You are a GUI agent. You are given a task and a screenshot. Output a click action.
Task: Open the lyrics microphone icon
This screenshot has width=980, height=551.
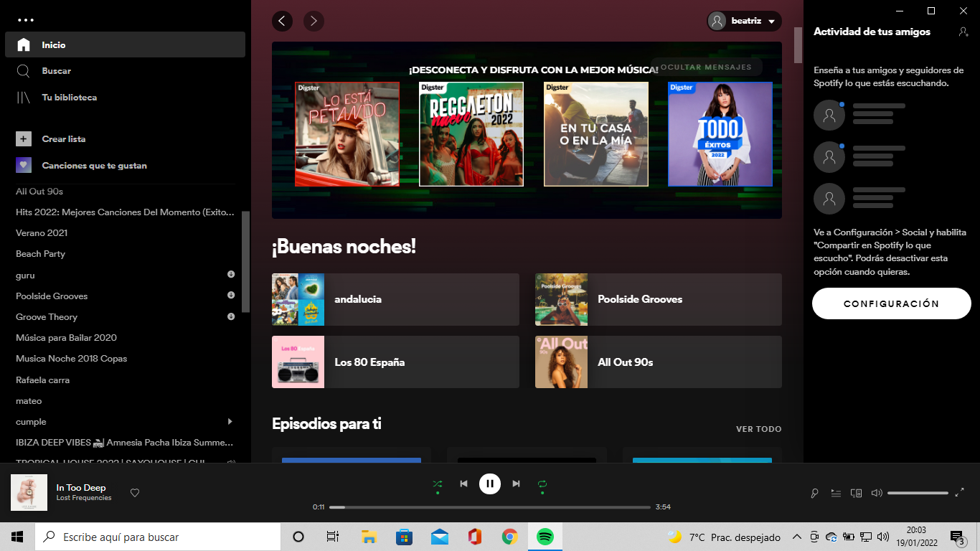(x=815, y=493)
